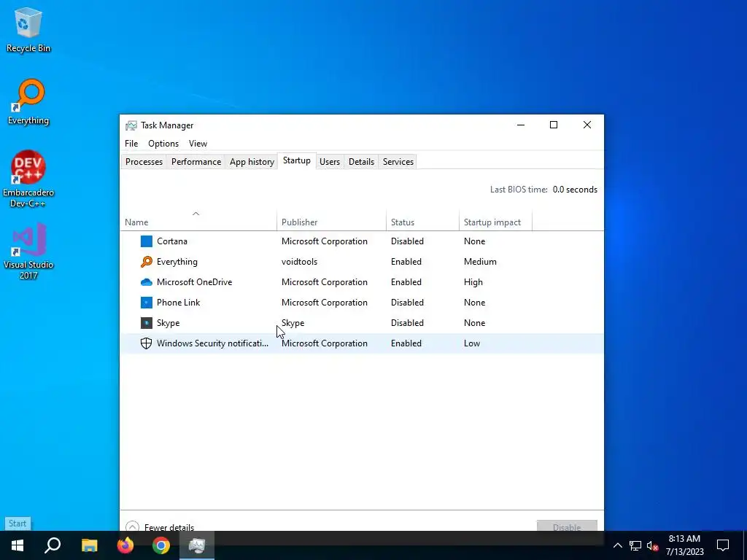Click the Windows Security shield icon

click(146, 343)
